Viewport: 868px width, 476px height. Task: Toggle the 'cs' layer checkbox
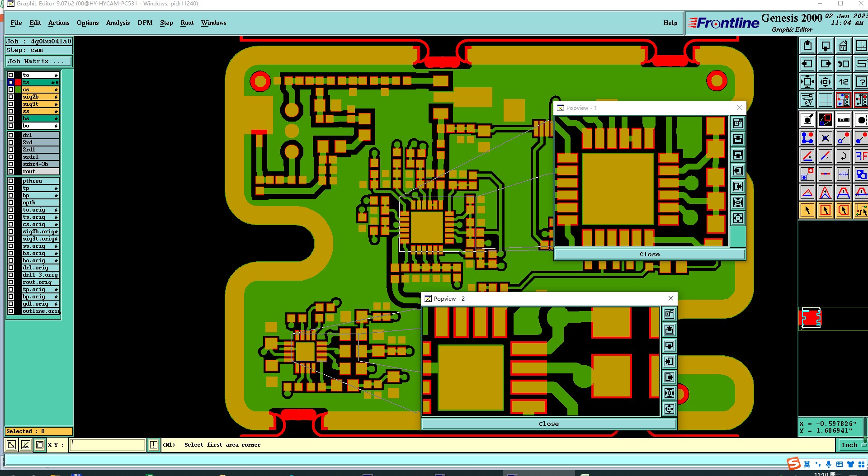tap(11, 90)
